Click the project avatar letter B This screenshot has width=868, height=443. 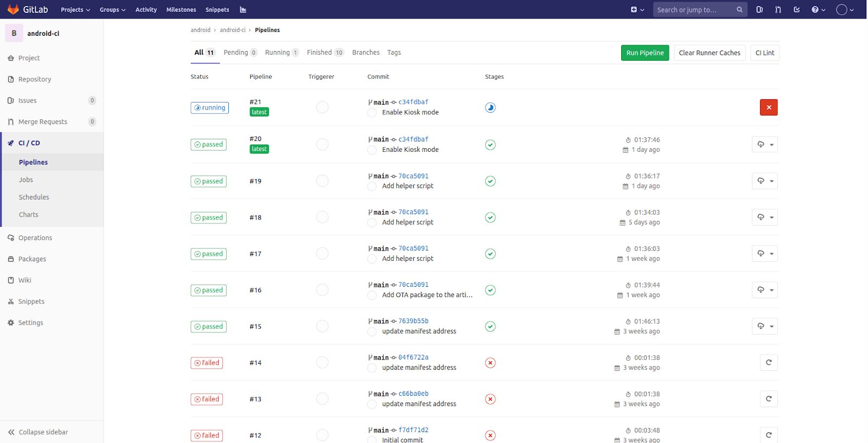[x=14, y=33]
